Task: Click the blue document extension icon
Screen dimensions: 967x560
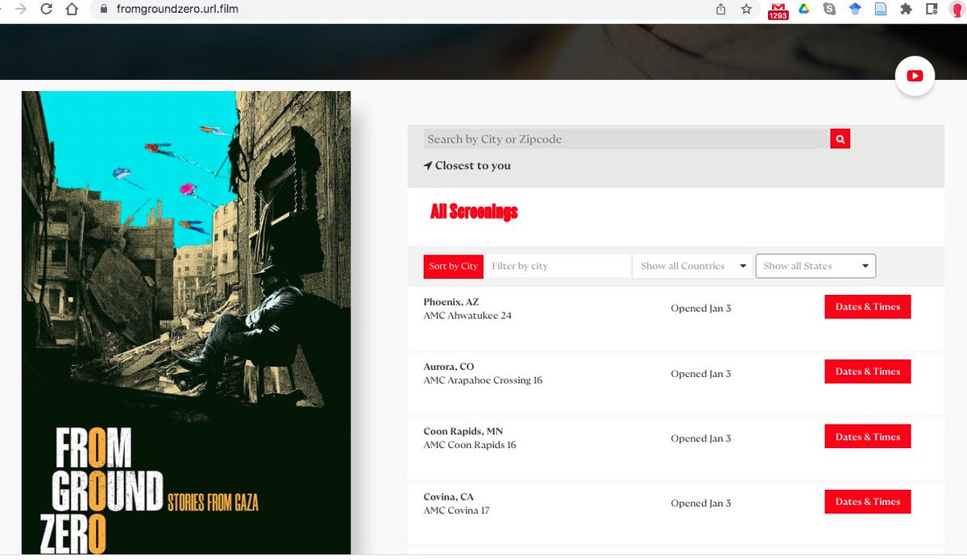Action: pyautogui.click(x=881, y=10)
